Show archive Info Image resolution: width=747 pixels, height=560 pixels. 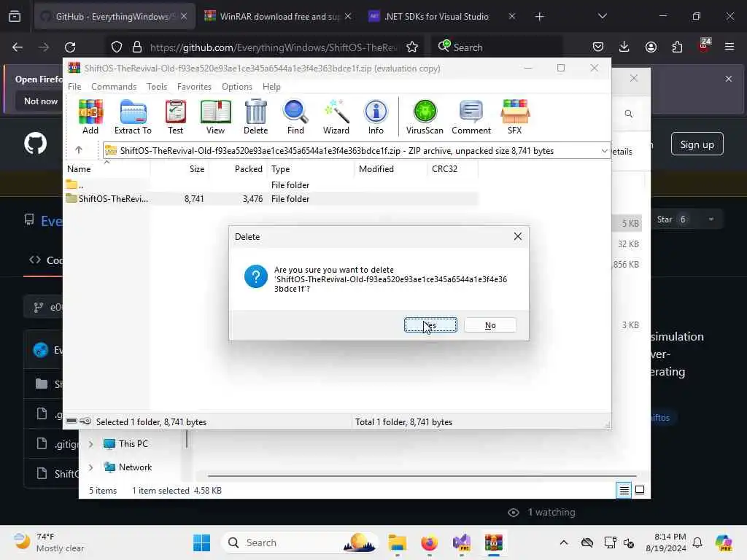(x=376, y=117)
